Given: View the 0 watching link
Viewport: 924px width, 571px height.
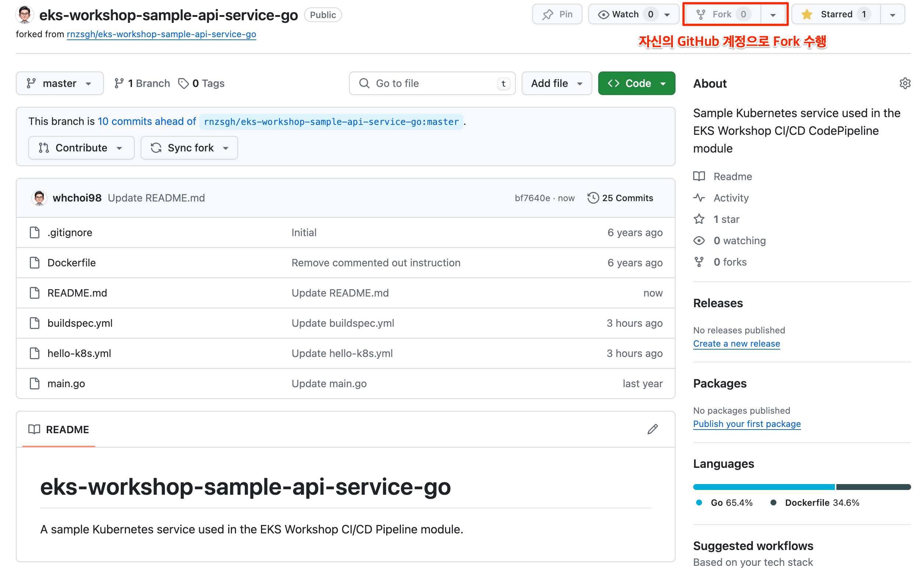Looking at the screenshot, I should coord(730,241).
